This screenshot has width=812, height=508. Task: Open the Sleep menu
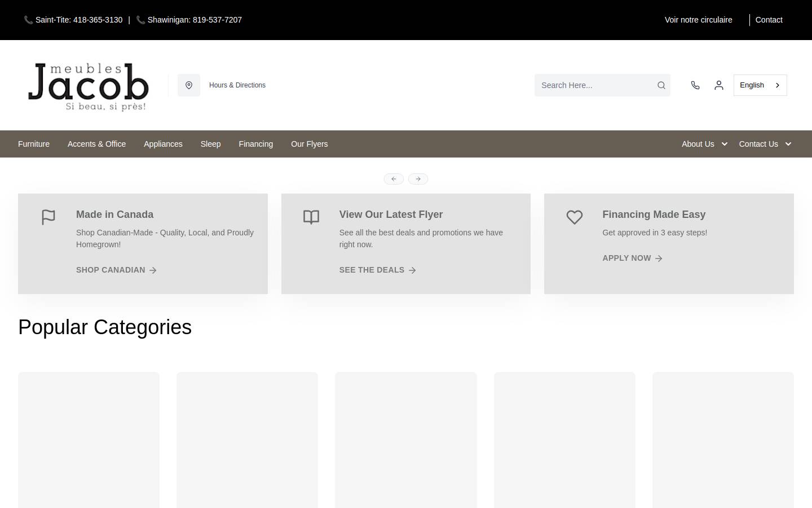tap(210, 144)
